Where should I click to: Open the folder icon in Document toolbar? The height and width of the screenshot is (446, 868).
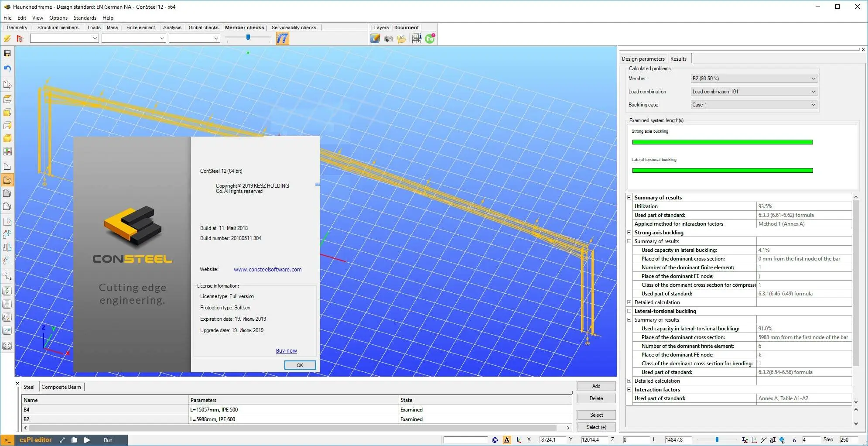402,39
